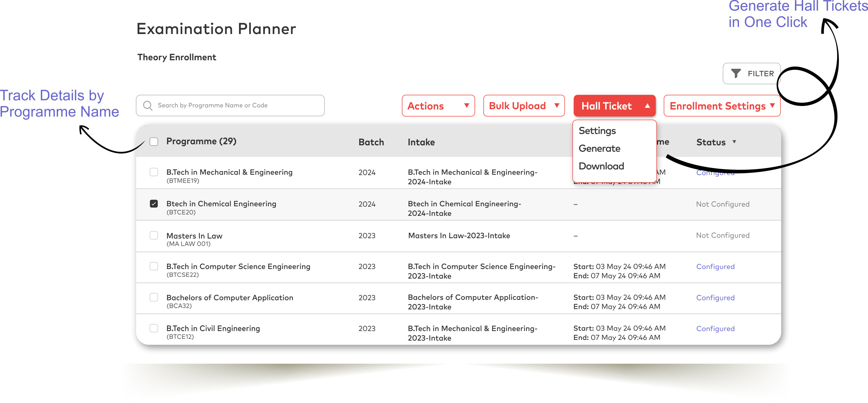Choose Generate from Hall Ticket menu
The image size is (868, 403).
600,149
